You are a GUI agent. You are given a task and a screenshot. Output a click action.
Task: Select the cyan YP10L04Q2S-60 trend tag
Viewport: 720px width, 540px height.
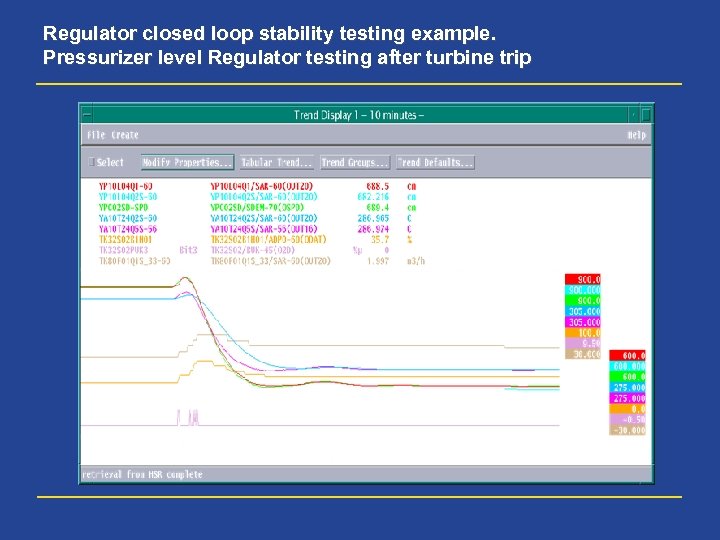point(128,197)
